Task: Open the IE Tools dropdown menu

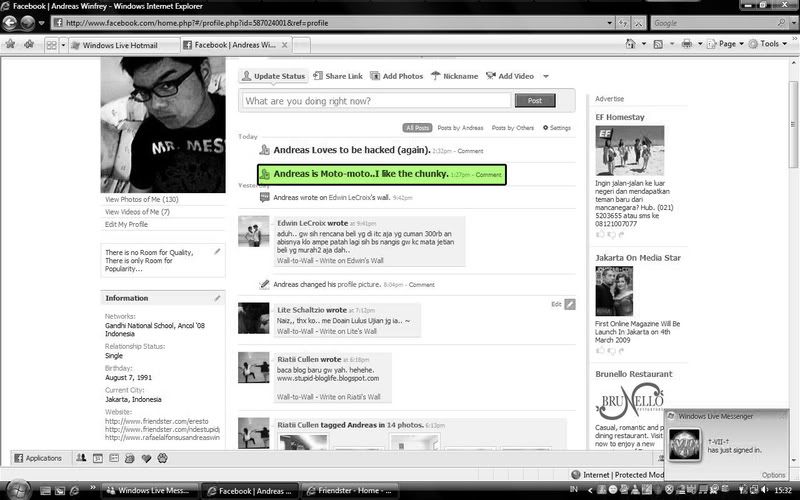Action: point(772,44)
